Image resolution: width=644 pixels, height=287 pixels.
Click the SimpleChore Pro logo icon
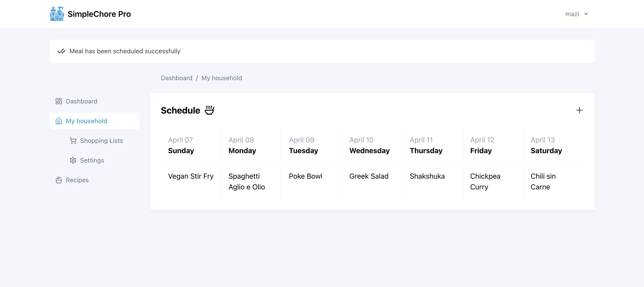57,14
